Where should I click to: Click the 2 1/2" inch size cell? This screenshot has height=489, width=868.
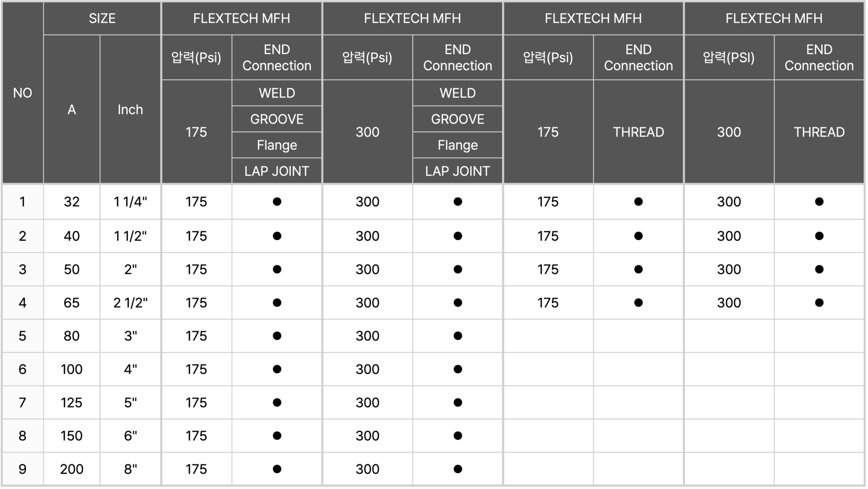(130, 303)
